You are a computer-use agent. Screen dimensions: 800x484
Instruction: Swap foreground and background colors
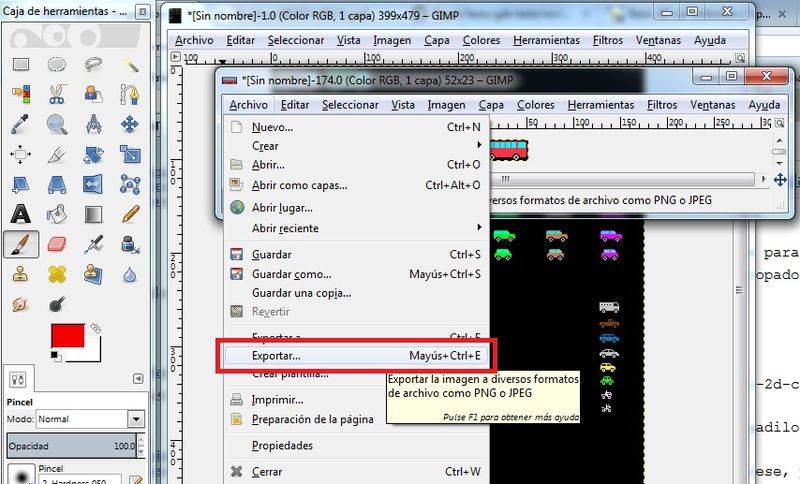pos(95,328)
